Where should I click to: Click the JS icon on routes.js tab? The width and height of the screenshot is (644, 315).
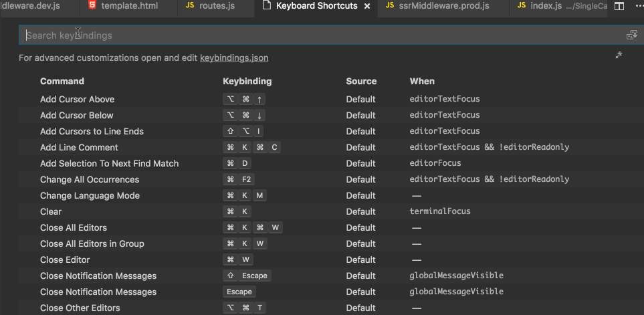tap(190, 6)
